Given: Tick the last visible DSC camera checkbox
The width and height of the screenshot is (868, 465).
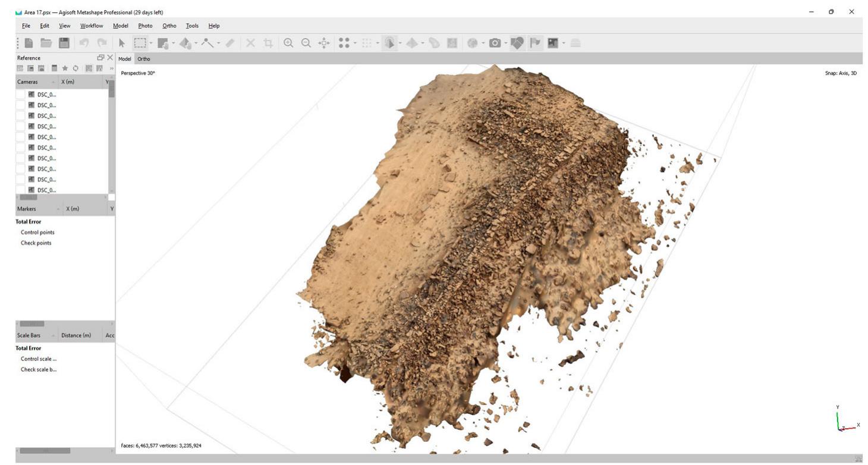Looking at the screenshot, I should coord(20,190).
